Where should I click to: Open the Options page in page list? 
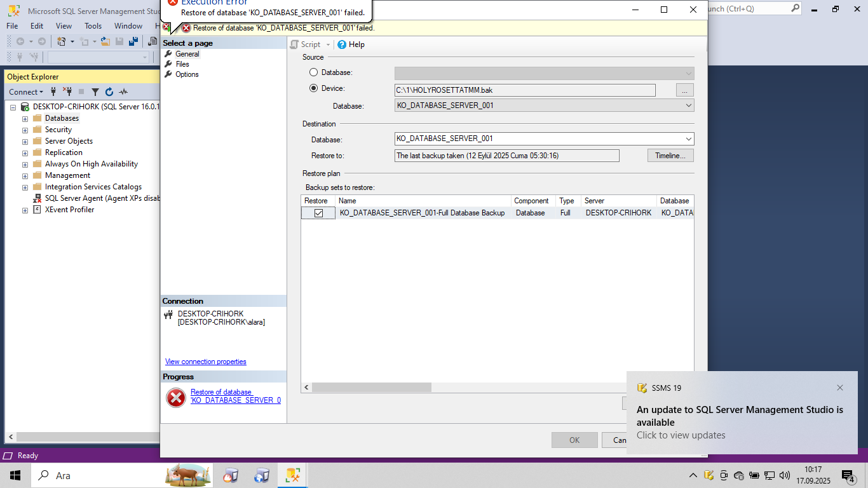click(187, 74)
